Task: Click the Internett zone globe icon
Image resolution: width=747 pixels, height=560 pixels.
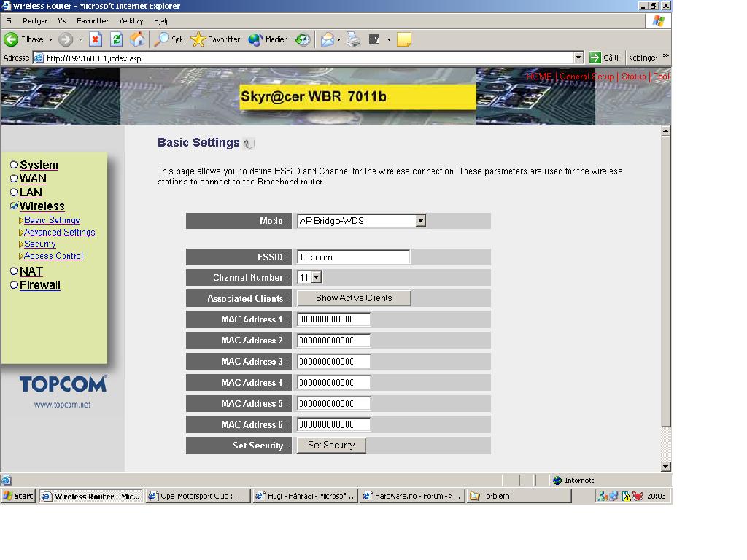Action: coord(557,480)
